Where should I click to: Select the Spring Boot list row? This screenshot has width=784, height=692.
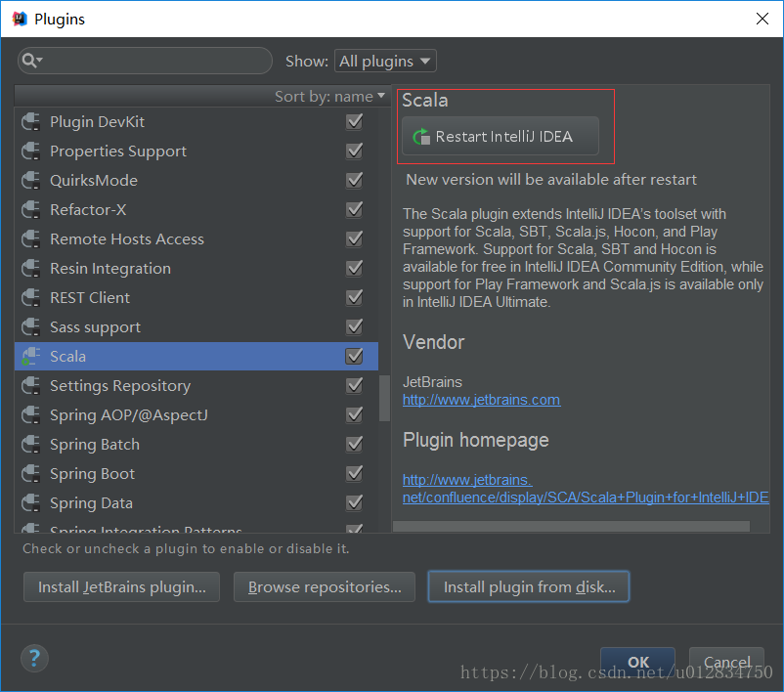(196, 473)
